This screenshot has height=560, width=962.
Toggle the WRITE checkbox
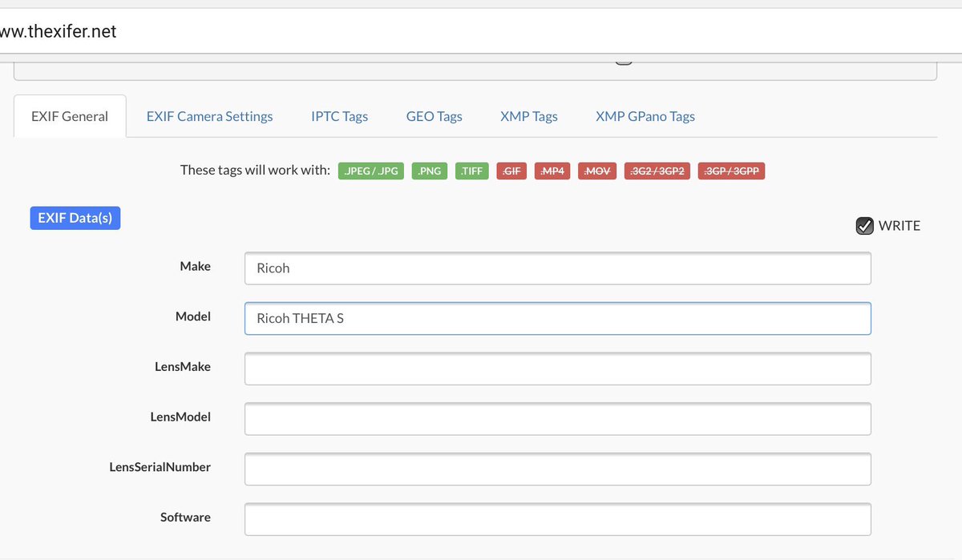pyautogui.click(x=864, y=226)
